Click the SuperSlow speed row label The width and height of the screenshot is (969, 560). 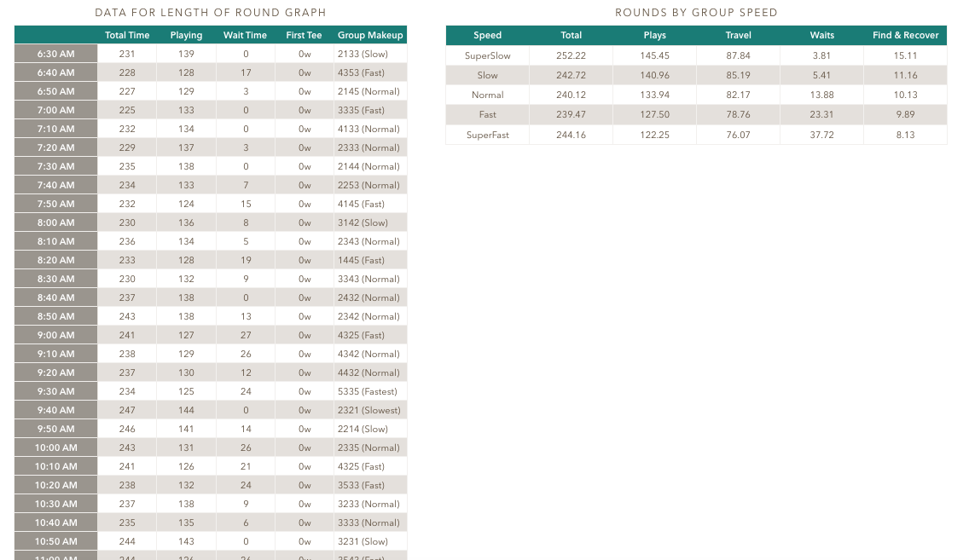[x=487, y=55]
